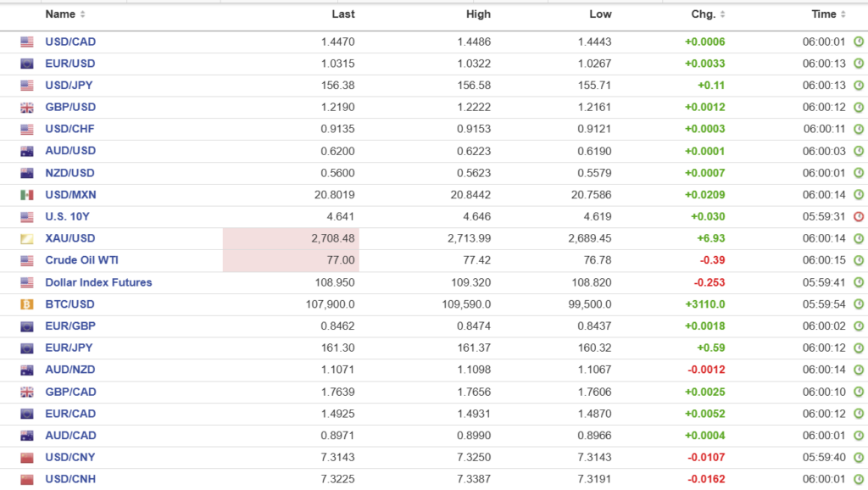
Task: Click the red clock icon on U.S. 10Y row
Action: pyautogui.click(x=859, y=217)
